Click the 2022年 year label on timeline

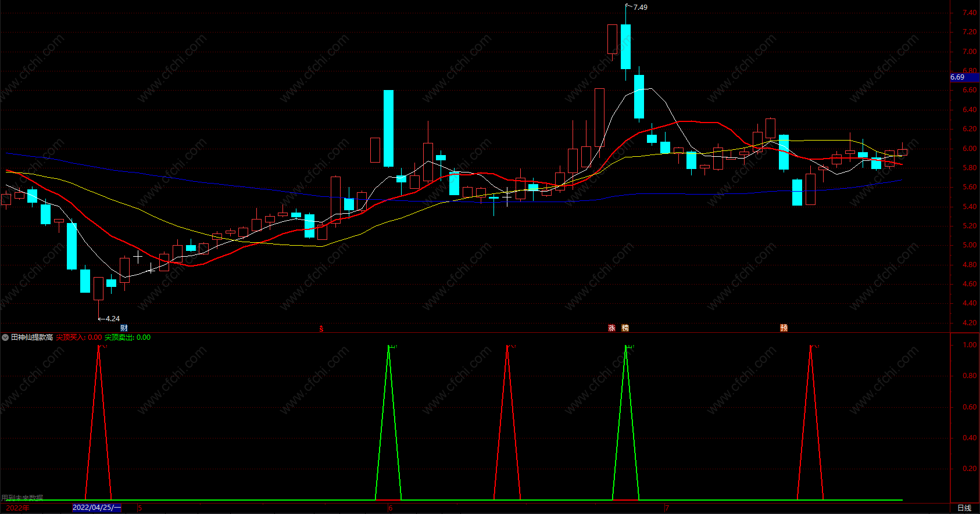tap(17, 508)
